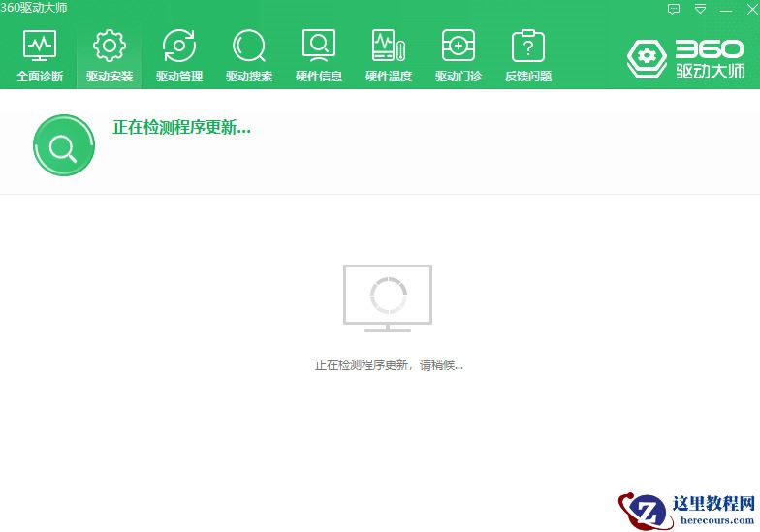Click the 360驱动大师 logo
Screen dimensions: 760x532
pos(685,59)
